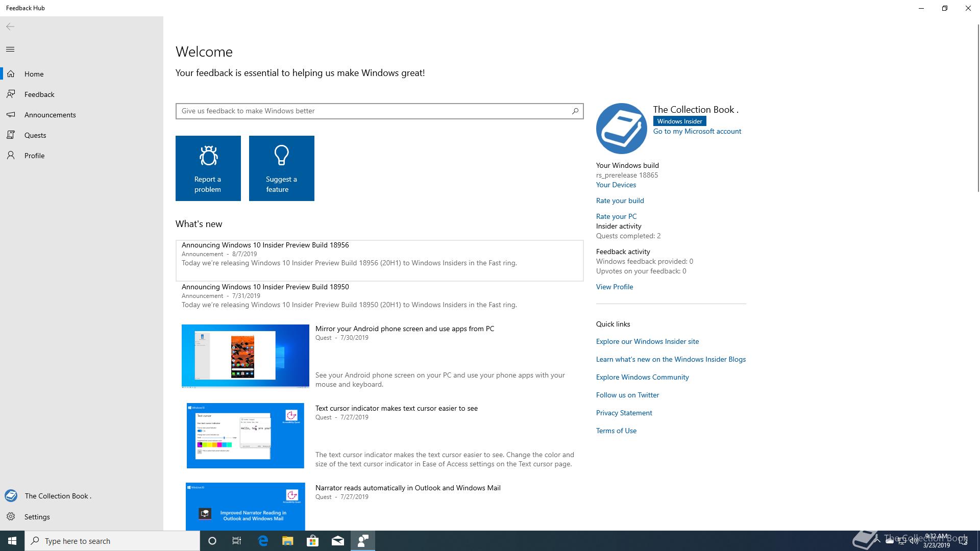Go to Announcements in the sidebar
Viewport: 980px width, 551px height.
click(x=82, y=115)
